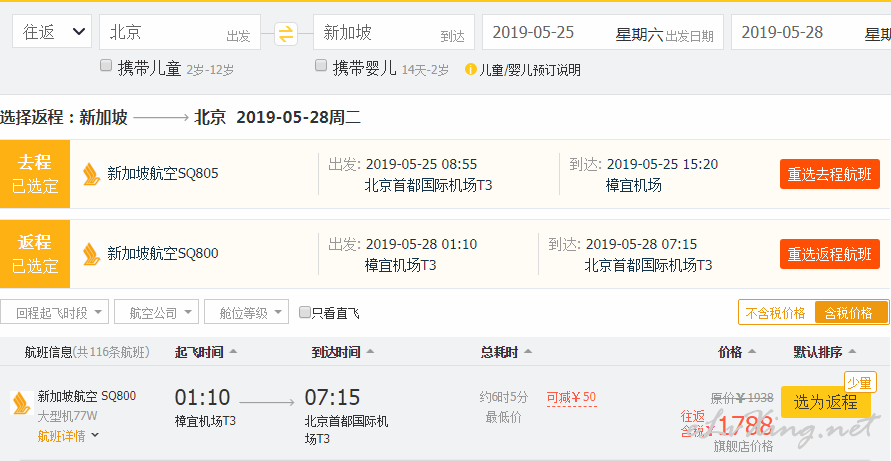Click the swap cities arrows icon
Viewport: 891px width, 461px height.
286,34
